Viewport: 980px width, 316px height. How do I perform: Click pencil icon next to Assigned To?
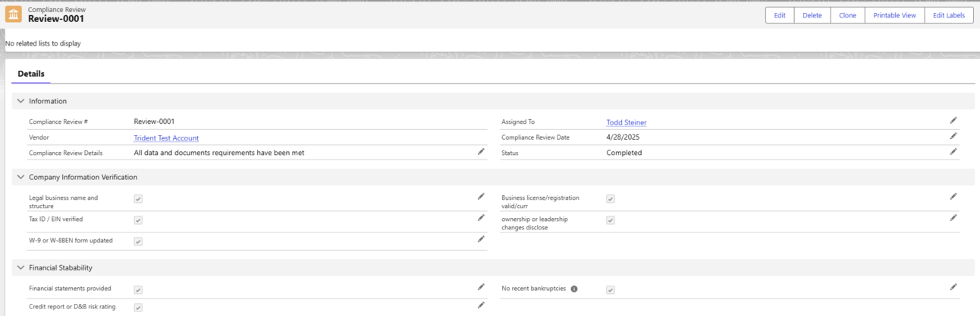[x=953, y=120]
